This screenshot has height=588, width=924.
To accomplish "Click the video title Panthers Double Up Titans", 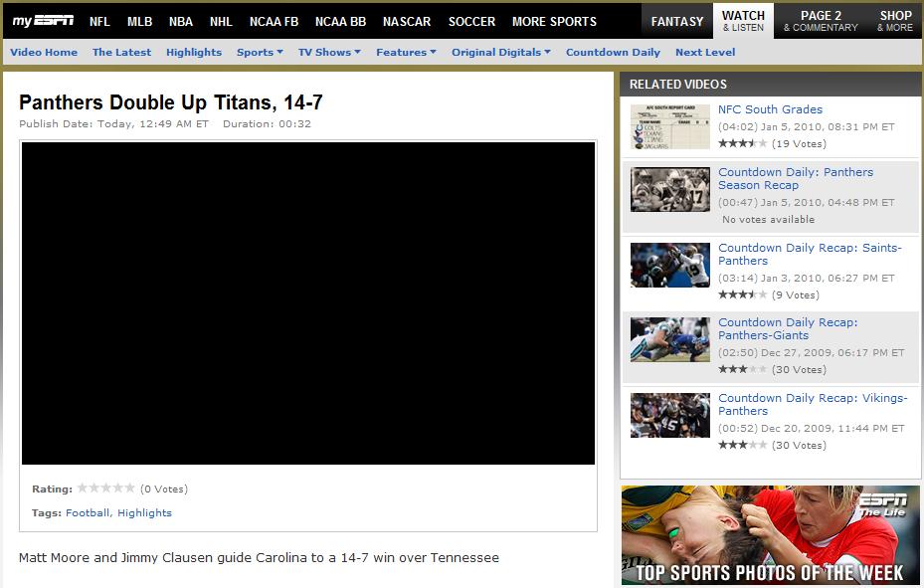I will point(171,102).
